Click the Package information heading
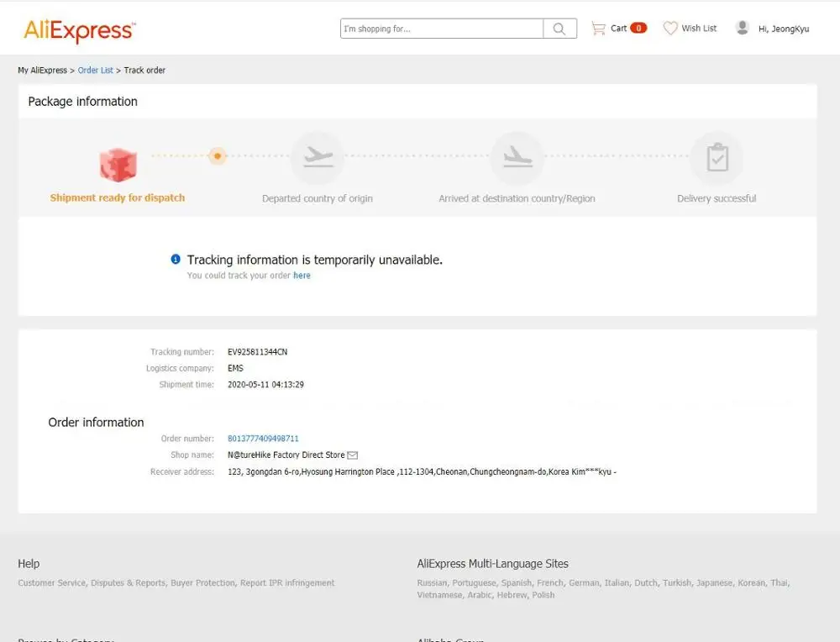This screenshot has height=642, width=840. coord(83,102)
